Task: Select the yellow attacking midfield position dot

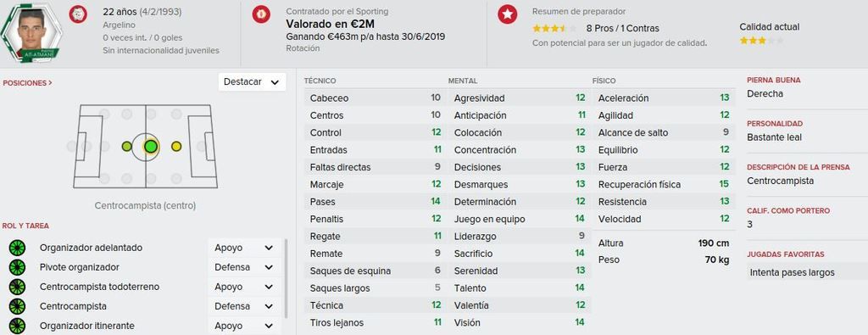Action: pyautogui.click(x=176, y=146)
